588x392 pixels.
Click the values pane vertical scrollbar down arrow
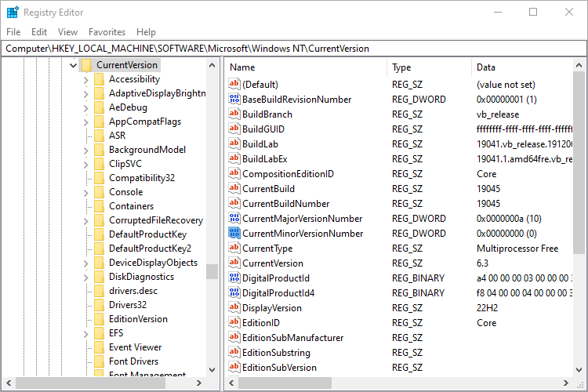pyautogui.click(x=580, y=368)
